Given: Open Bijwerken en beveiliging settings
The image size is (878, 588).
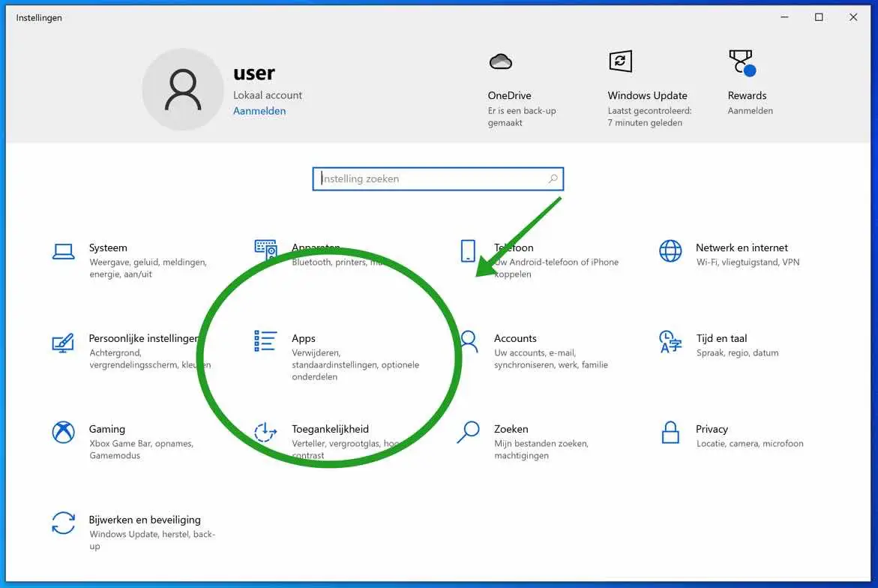Looking at the screenshot, I should point(145,520).
